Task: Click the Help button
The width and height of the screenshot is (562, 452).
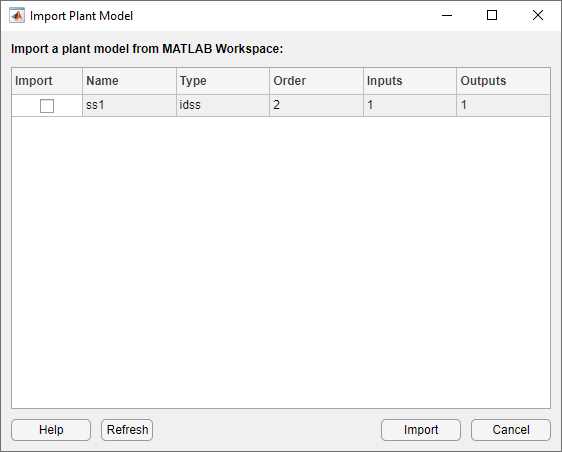Action: pos(51,430)
